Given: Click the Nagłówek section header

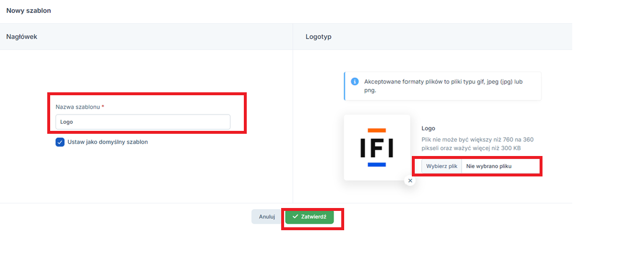Looking at the screenshot, I should coord(22,37).
